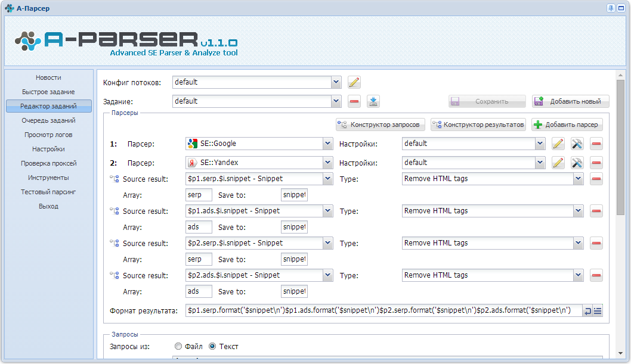Open Настройки dropdown for parser 2
The width and height of the screenshot is (631, 364).
(540, 163)
